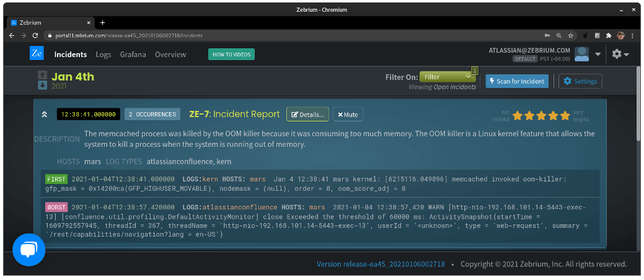Click the browser forward arrow
Viewport: 644px width, 280px height.
pos(24,35)
